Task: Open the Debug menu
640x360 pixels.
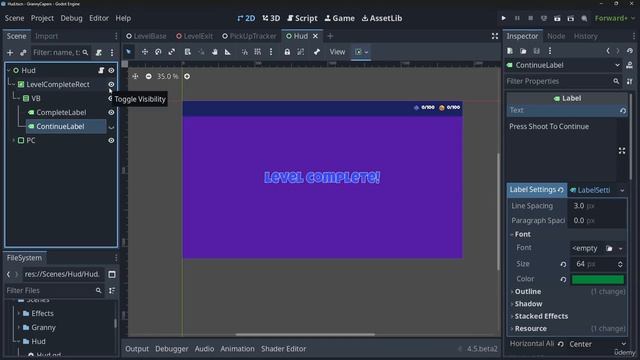Action: tap(71, 18)
